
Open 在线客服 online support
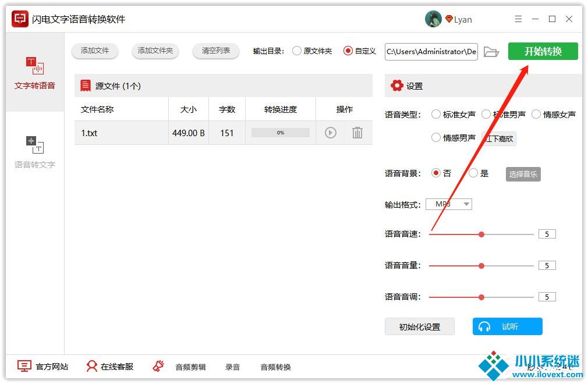[x=110, y=367]
